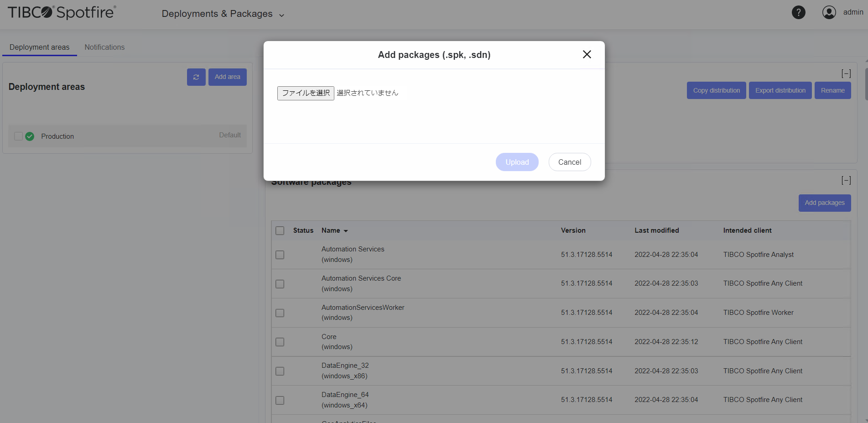Screen dimensions: 868x423
Task: Click the Add area button
Action: (228, 77)
